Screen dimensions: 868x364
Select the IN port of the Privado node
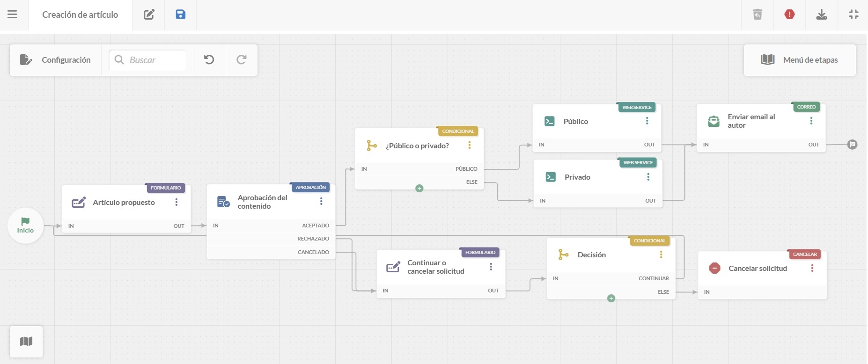[x=543, y=201]
